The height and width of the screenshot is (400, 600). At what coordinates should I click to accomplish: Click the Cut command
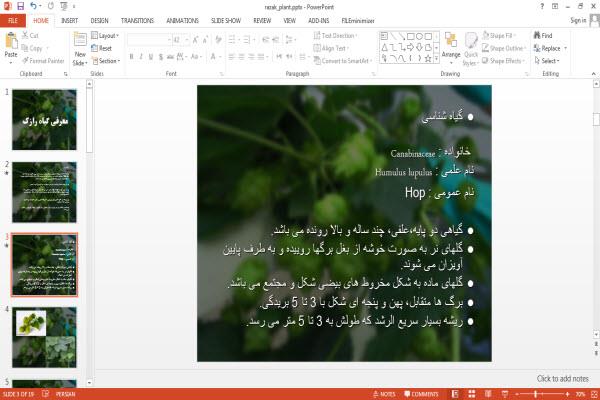30,35
